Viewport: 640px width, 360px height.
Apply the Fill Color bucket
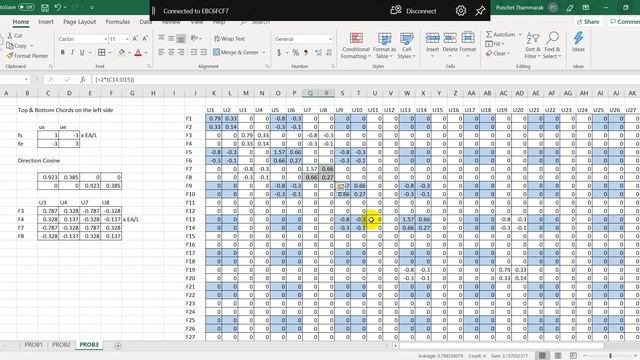click(x=122, y=52)
